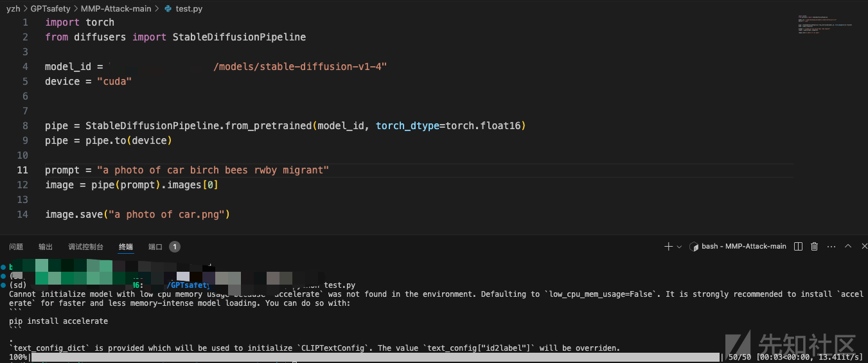Click line number 8 in the gutter
Viewport: 868px width, 363px height.
point(25,126)
